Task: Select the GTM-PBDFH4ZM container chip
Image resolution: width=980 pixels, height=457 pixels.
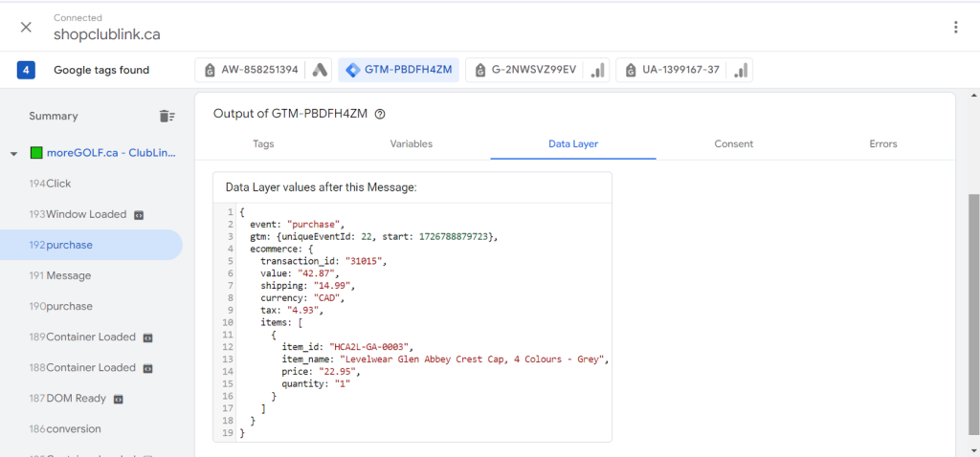Action: click(x=399, y=70)
